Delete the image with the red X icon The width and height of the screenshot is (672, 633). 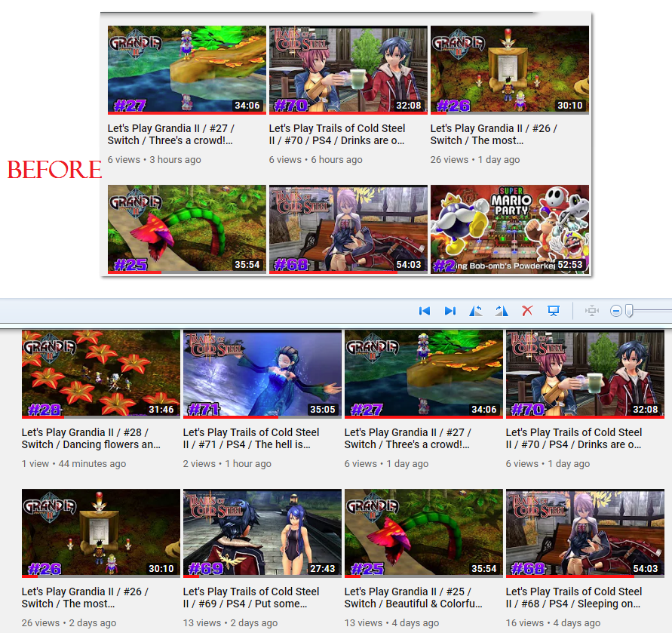[x=527, y=311]
